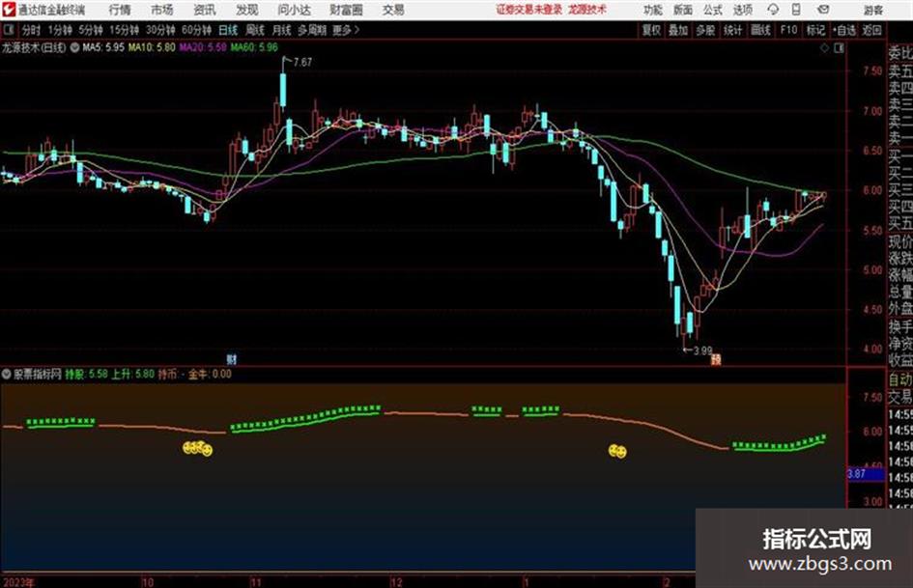Image resolution: width=913 pixels, height=588 pixels.
Task: Click the red 龙源技术 stock name link
Action: (x=587, y=10)
